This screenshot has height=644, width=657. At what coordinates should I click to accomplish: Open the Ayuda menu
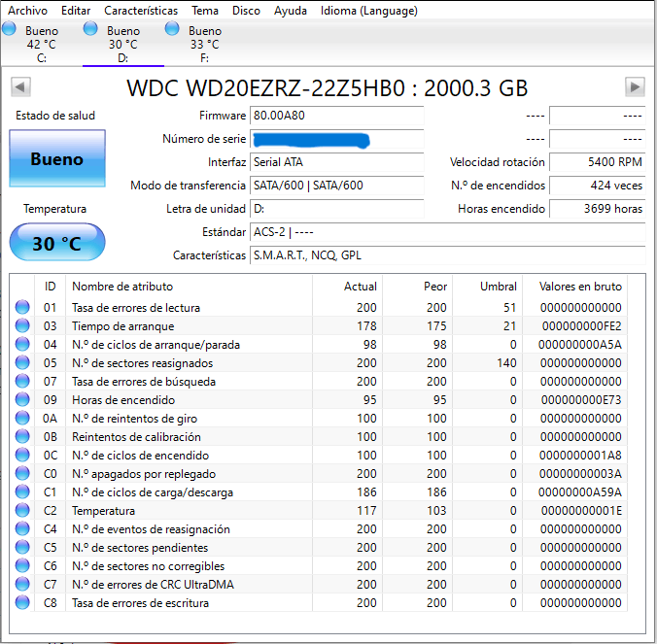pos(291,11)
